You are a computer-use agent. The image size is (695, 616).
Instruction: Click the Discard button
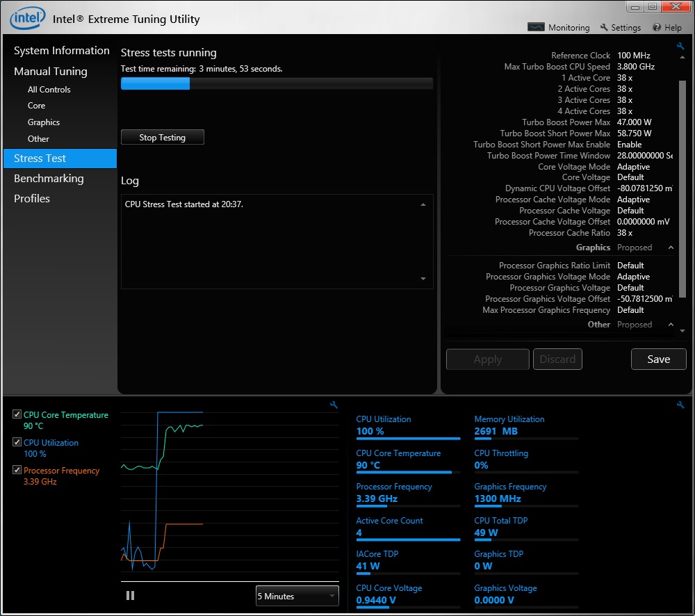(557, 359)
